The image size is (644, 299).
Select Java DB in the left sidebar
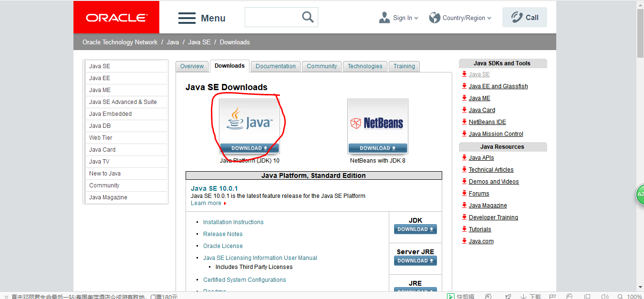(126, 126)
